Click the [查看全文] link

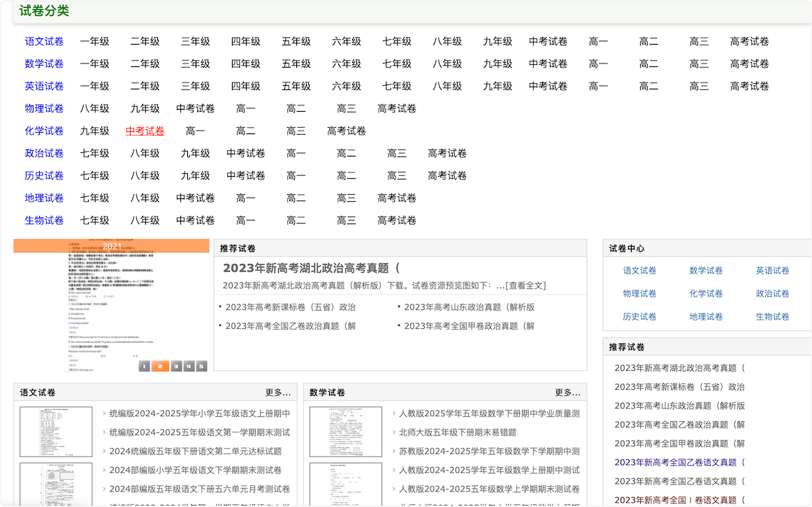coord(525,286)
